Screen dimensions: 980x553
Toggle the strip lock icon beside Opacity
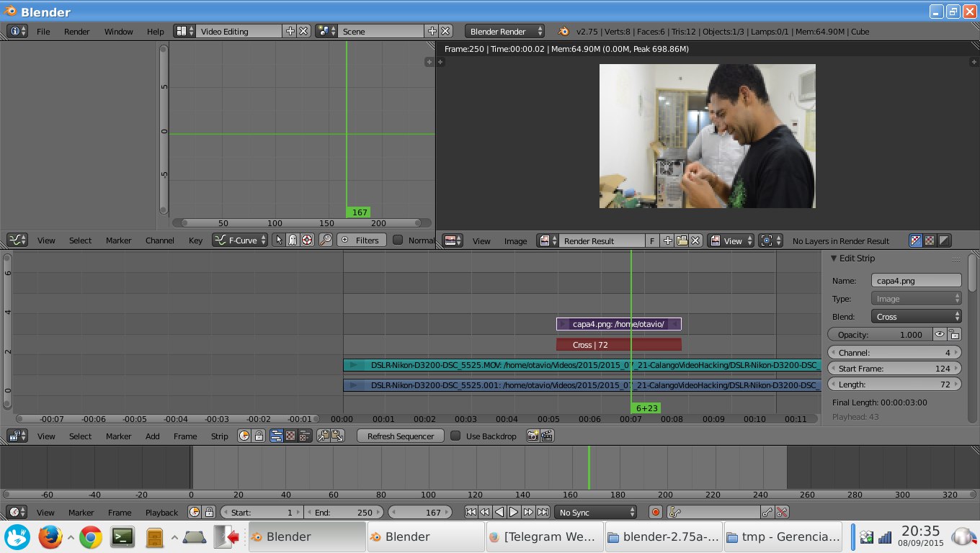coord(955,334)
